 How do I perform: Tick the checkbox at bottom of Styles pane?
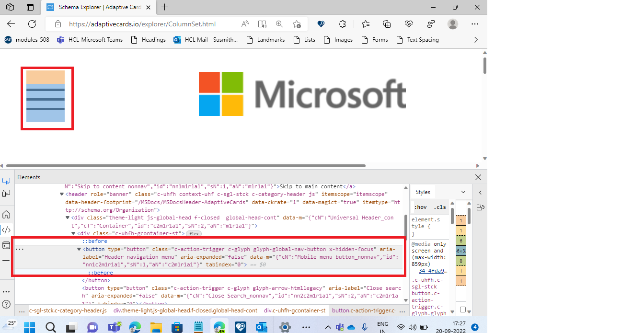point(463,310)
